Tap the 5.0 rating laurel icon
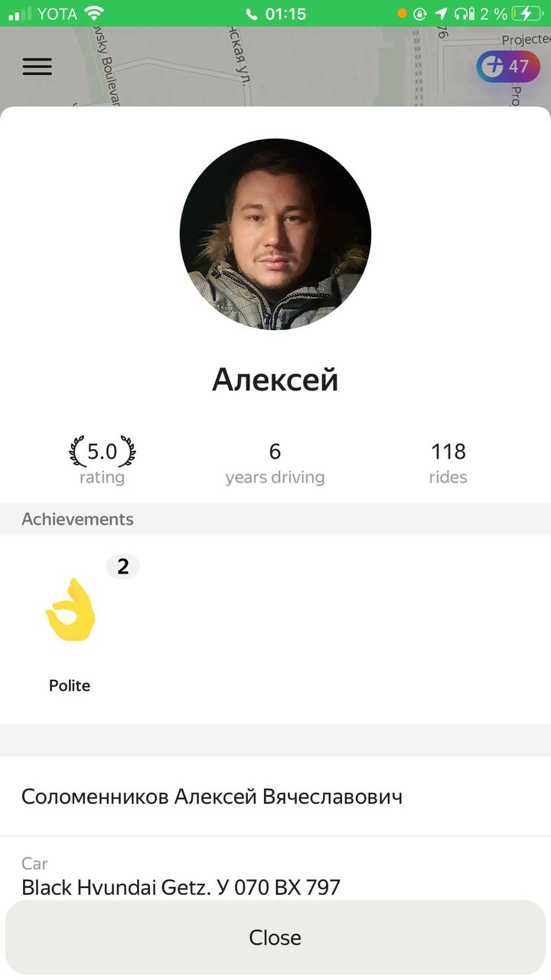This screenshot has width=551, height=980. point(102,452)
